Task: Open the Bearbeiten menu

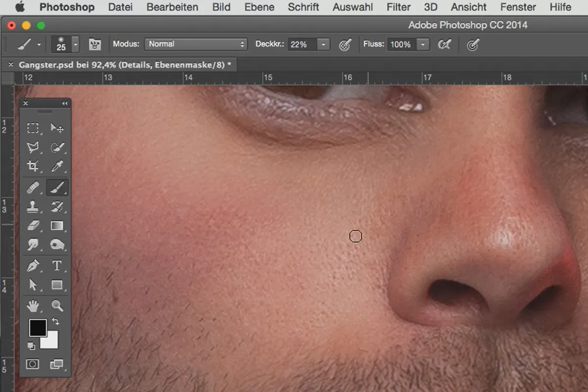Action: pos(172,7)
